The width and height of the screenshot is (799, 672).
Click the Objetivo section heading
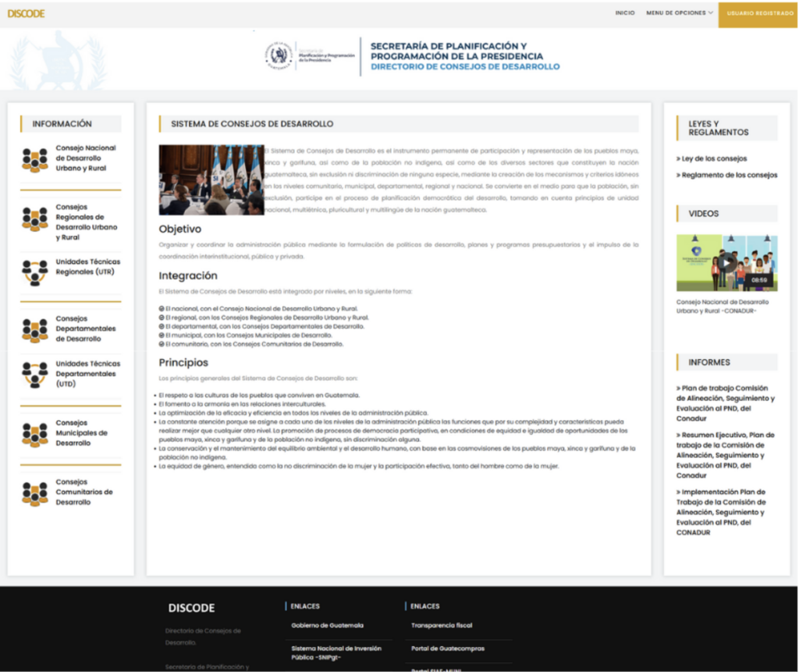tap(180, 229)
